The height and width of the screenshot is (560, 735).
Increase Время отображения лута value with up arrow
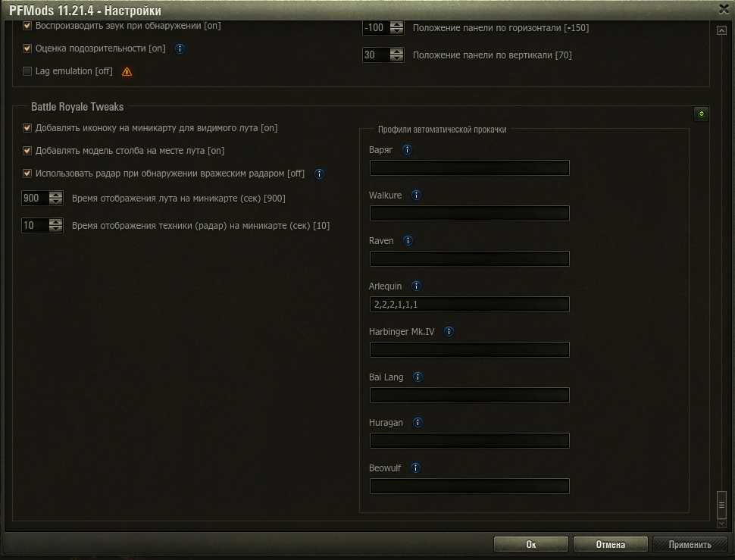55,195
